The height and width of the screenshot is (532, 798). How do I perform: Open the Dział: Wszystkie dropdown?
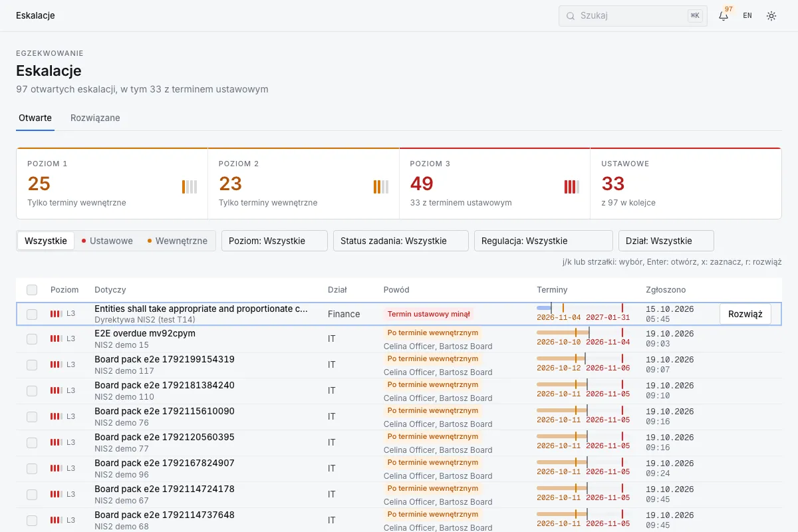click(666, 241)
